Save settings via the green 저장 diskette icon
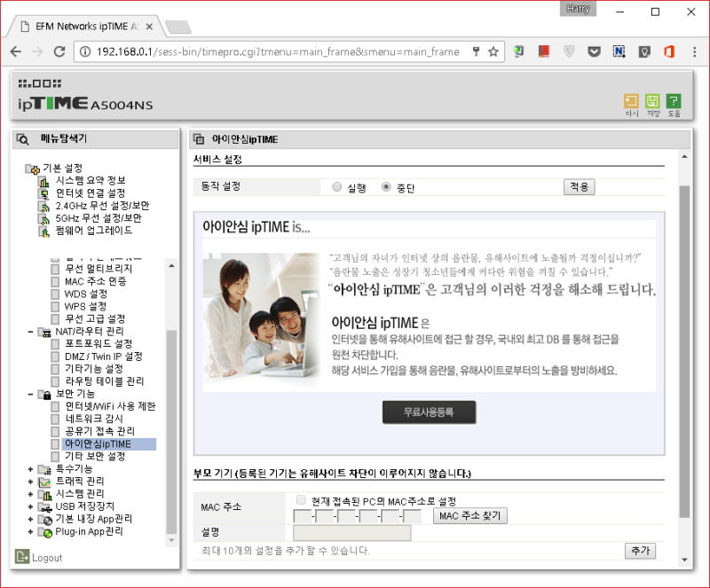 coord(653,99)
